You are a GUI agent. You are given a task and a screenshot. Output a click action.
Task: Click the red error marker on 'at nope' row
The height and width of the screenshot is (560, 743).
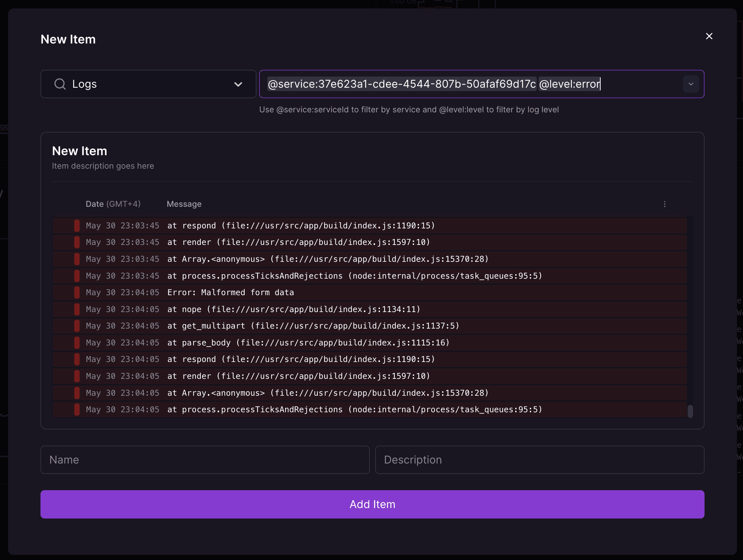coord(77,309)
